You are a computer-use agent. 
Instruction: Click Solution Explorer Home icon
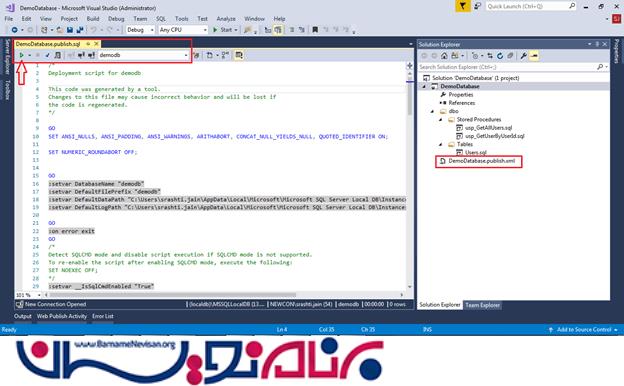click(x=444, y=56)
